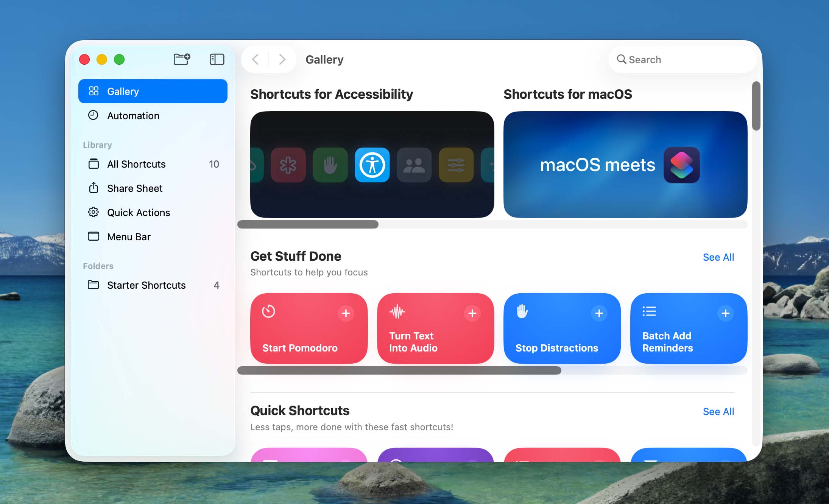Image resolution: width=829 pixels, height=504 pixels.
Task: Click the Share Sheet share icon
Action: [x=93, y=188]
